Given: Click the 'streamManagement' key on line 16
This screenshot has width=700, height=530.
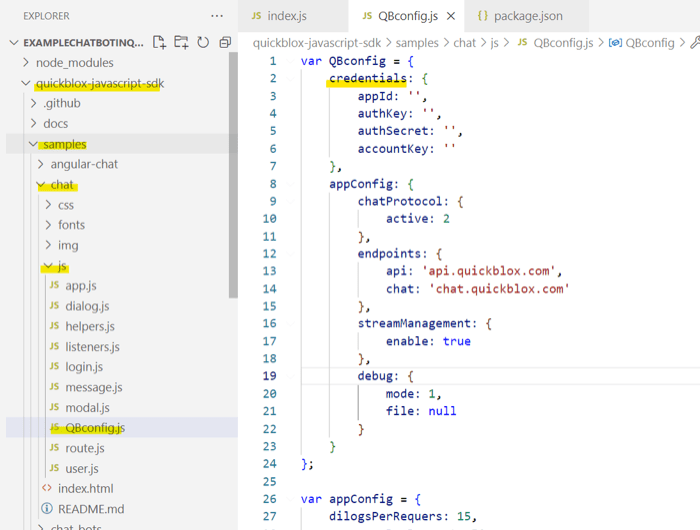Looking at the screenshot, I should tap(414, 323).
